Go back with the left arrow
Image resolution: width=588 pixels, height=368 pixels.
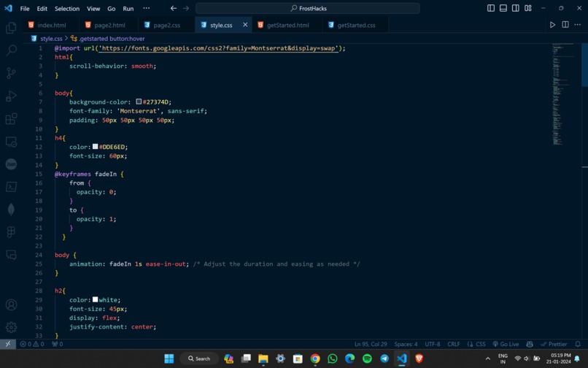(x=173, y=8)
